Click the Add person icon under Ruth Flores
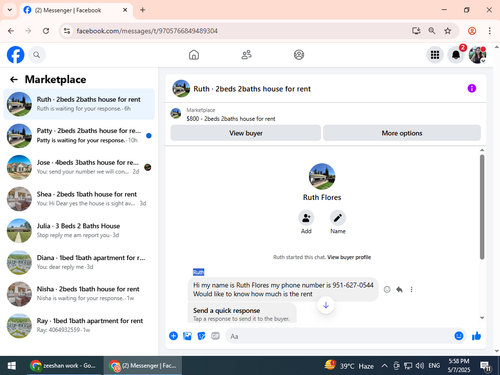Viewport: 500px width, 375px height. point(306,218)
